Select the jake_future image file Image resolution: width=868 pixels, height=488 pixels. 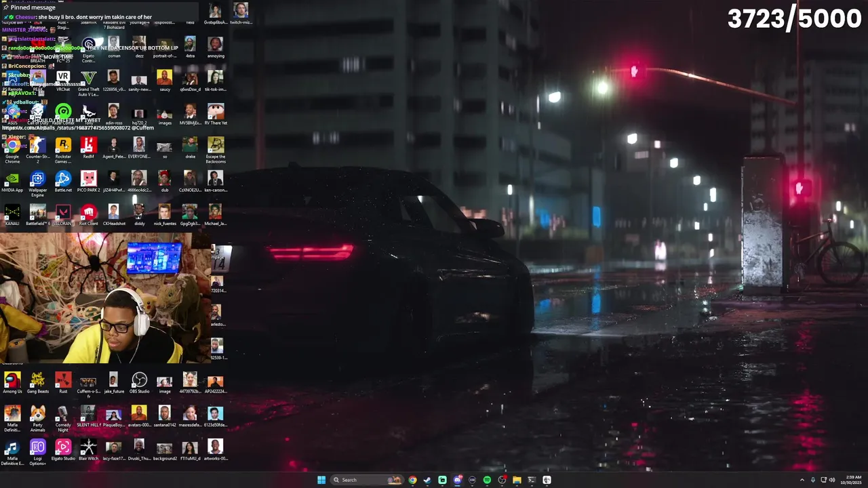[x=114, y=383]
